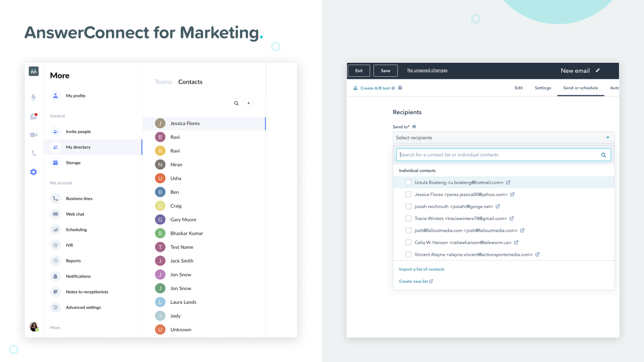Check the box for Ursula Boateng
This screenshot has width=644, height=362.
[408, 182]
